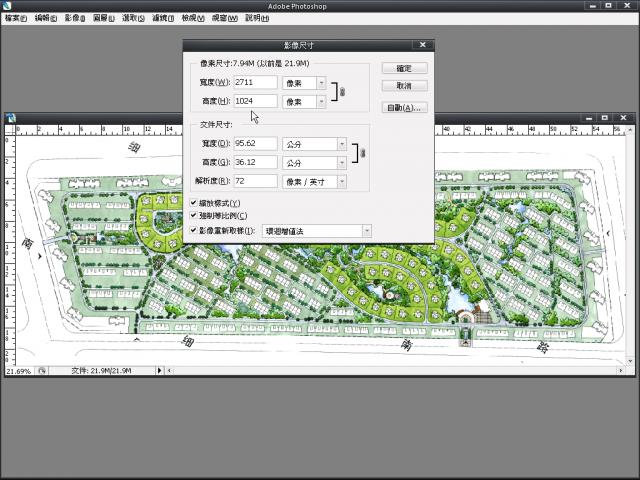Click the small icon beside the zoom percentage

pos(42,371)
